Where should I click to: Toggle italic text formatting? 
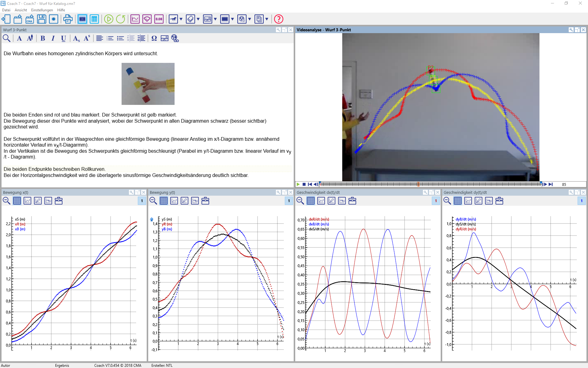53,38
